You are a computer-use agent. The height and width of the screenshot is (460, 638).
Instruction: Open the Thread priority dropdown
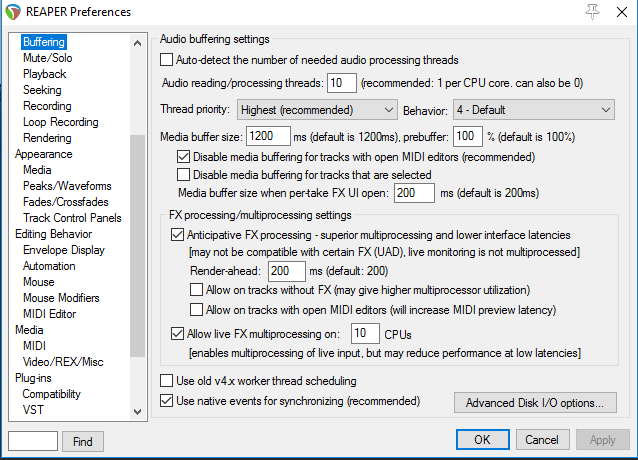pyautogui.click(x=317, y=110)
